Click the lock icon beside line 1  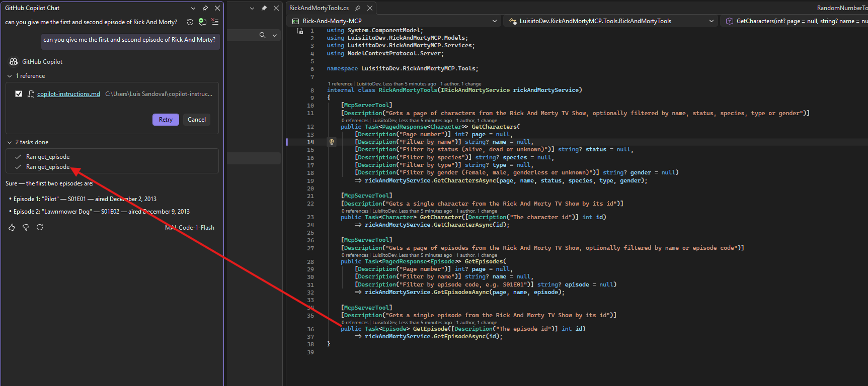pos(300,31)
